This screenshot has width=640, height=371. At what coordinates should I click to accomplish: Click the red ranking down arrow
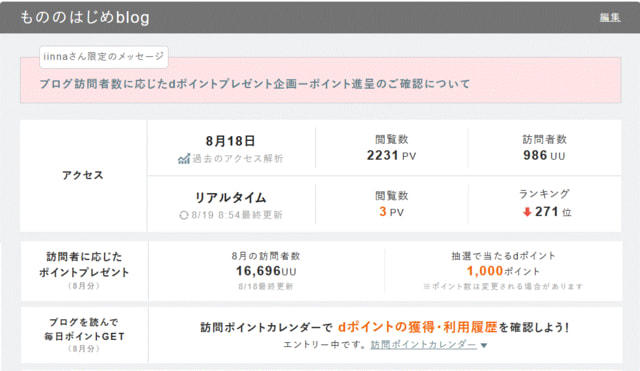[527, 212]
